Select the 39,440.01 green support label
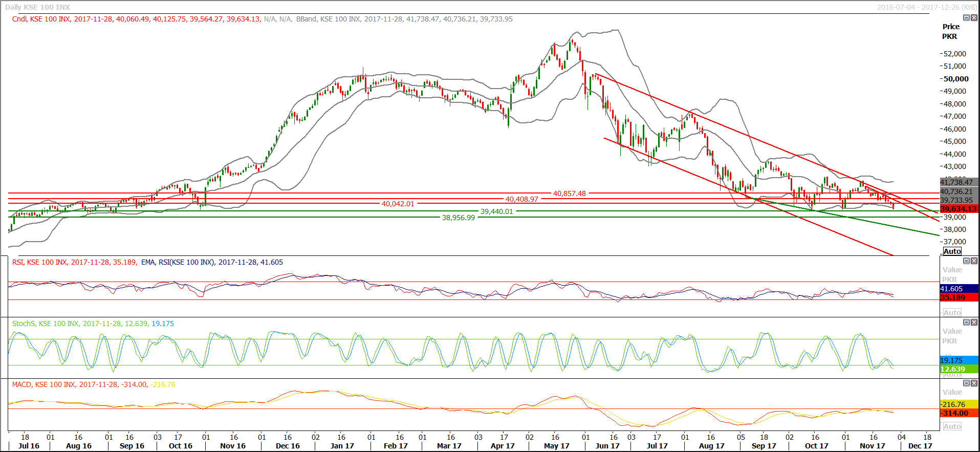 point(496,211)
